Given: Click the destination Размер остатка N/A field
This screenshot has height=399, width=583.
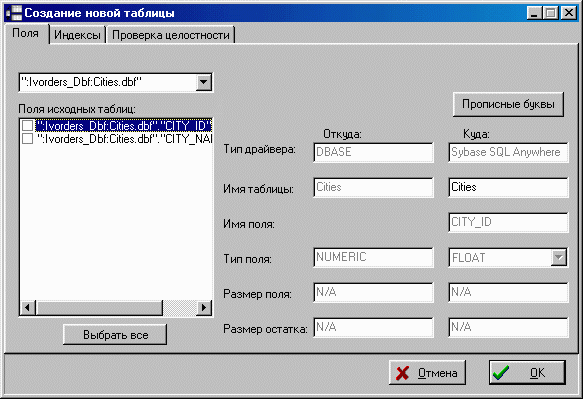Looking at the screenshot, I should (508, 327).
